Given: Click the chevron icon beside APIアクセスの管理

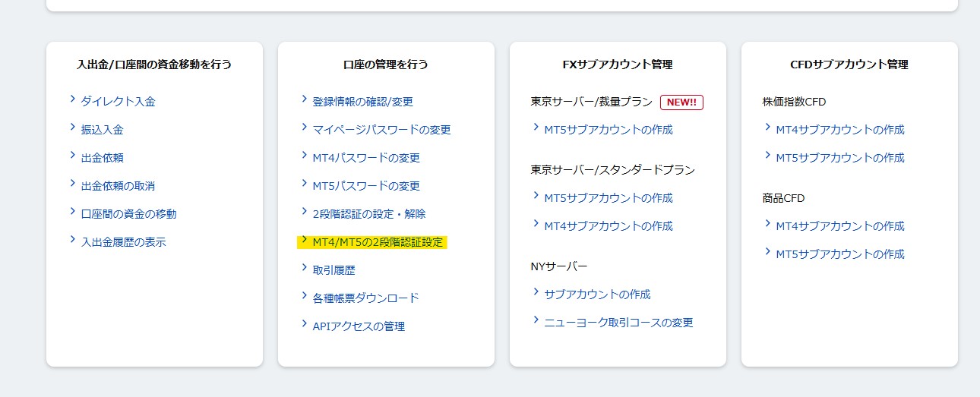Looking at the screenshot, I should tap(304, 324).
